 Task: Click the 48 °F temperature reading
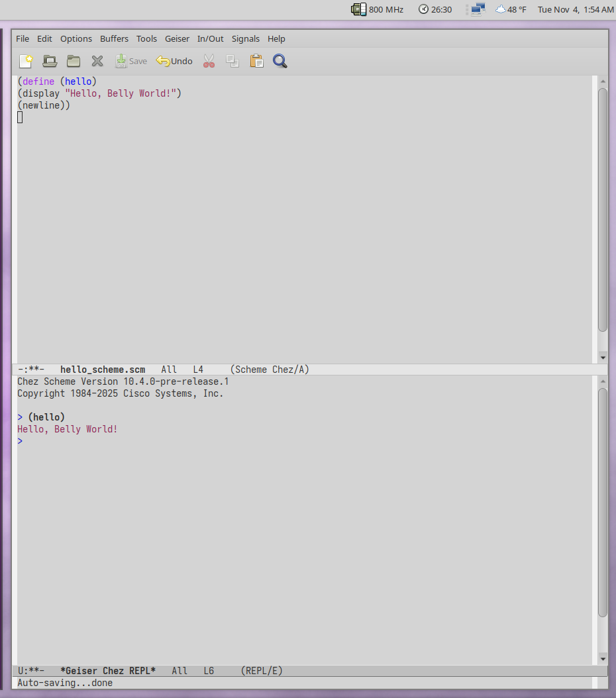coord(517,9)
